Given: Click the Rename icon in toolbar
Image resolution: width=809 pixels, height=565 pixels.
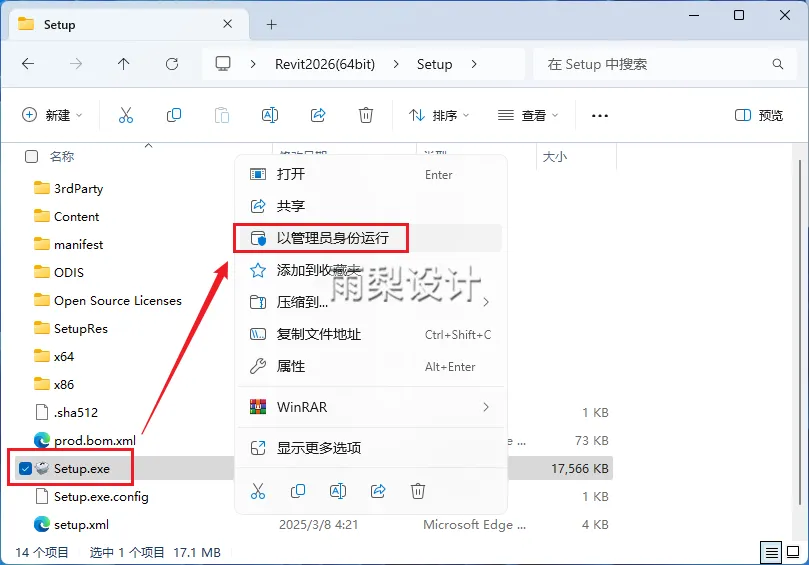Looking at the screenshot, I should coord(270,115).
